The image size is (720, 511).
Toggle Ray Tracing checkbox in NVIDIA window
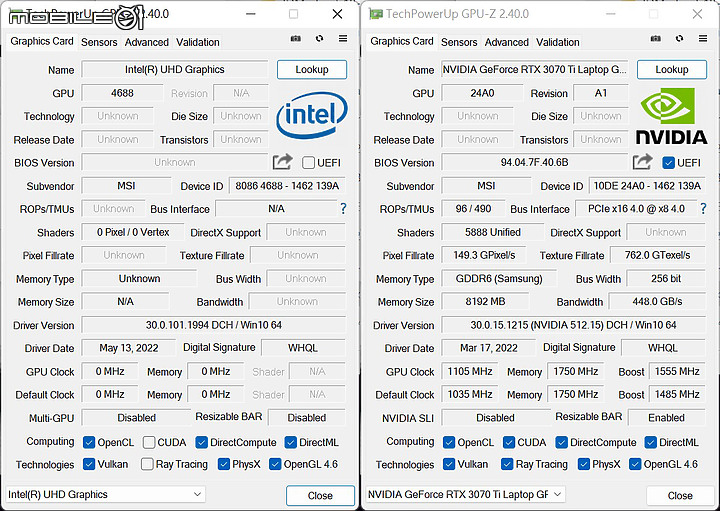click(507, 464)
